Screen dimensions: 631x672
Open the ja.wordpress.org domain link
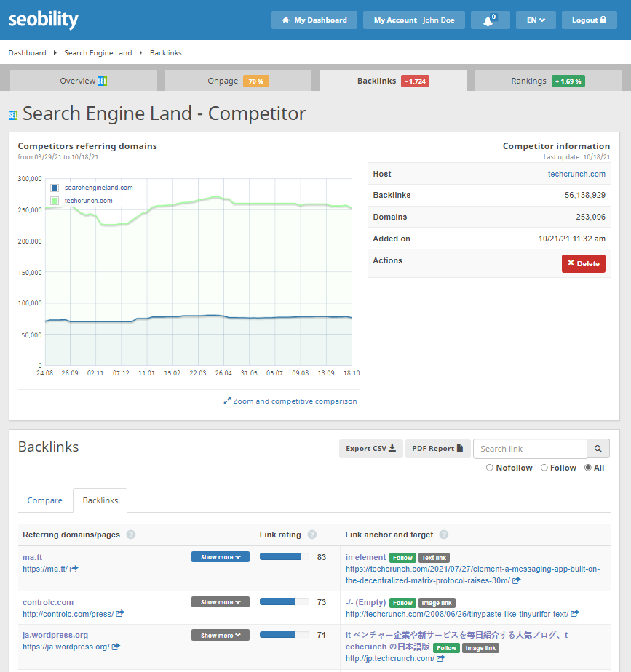point(55,635)
